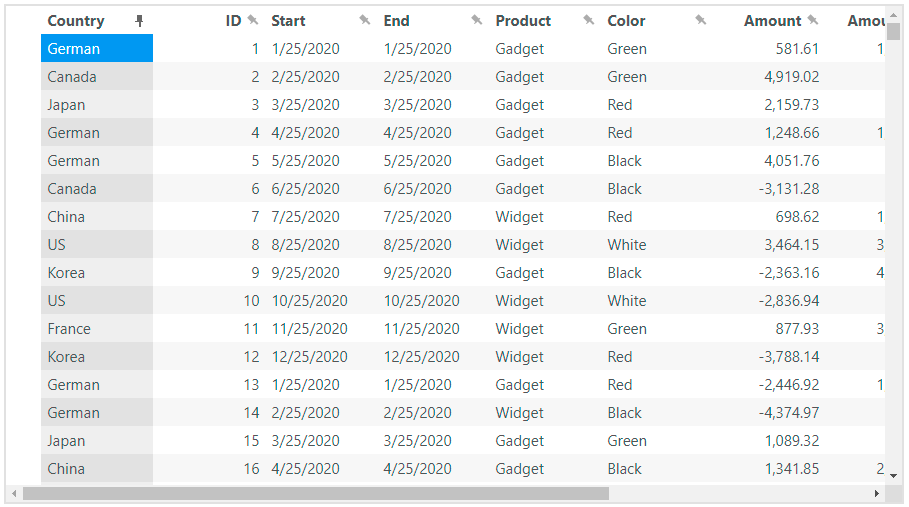Pin the Amount column

click(813, 21)
